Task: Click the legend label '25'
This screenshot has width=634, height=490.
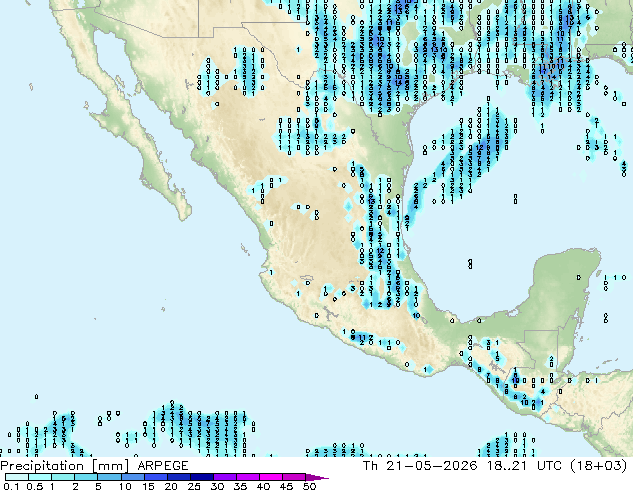Action: tap(194, 486)
